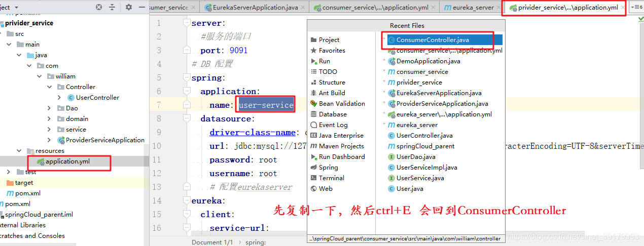The image size is (644, 246).
Task: Click the locate-in-project target icon
Action: [99, 7]
